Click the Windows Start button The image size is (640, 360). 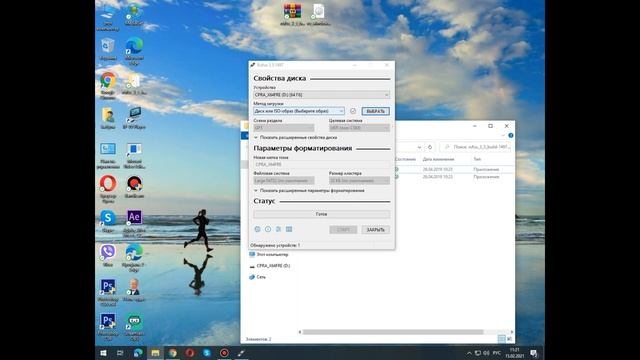click(103, 353)
